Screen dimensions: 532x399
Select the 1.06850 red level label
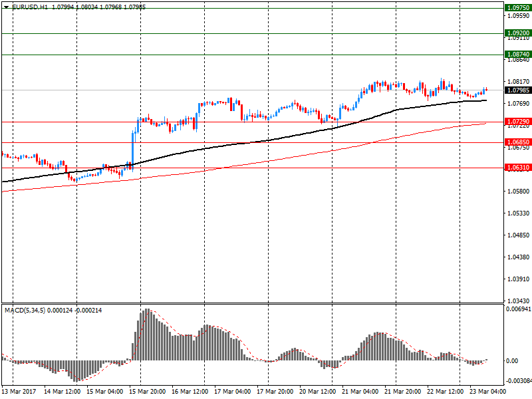click(x=518, y=142)
